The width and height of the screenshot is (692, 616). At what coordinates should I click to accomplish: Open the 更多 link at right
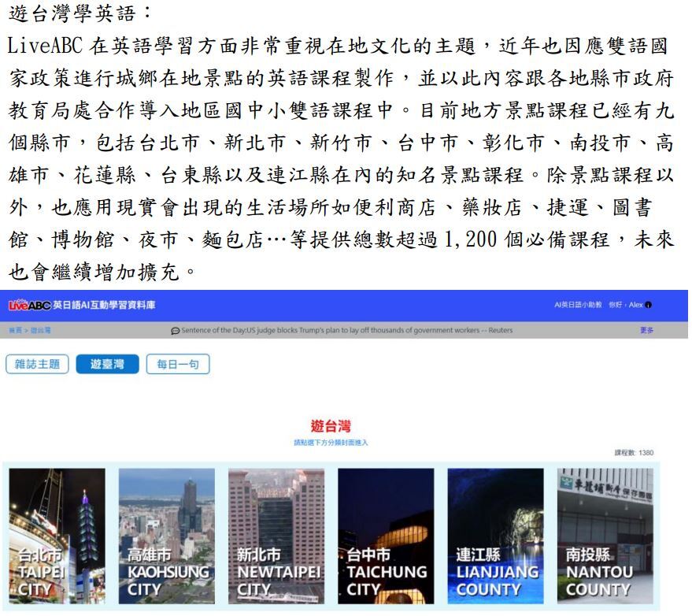pyautogui.click(x=646, y=330)
